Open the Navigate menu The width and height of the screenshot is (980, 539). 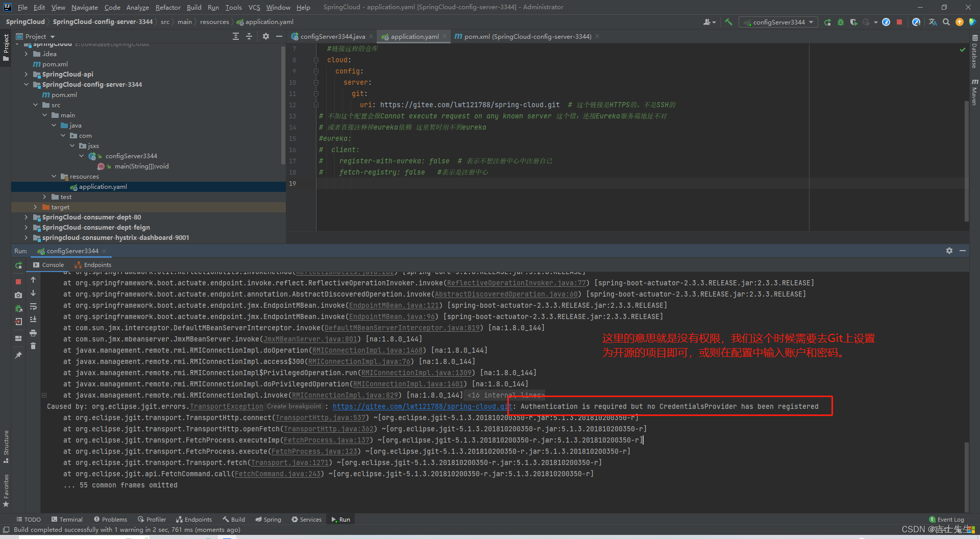pos(84,7)
